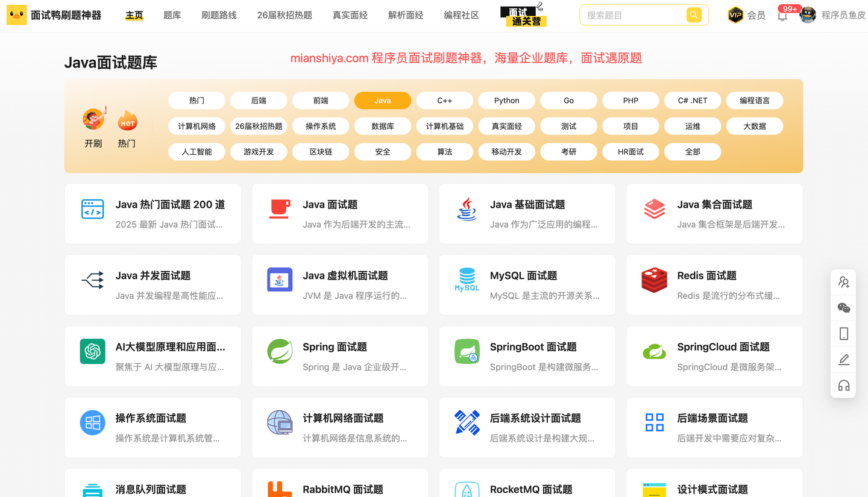Click the user avatar picture

tap(808, 15)
